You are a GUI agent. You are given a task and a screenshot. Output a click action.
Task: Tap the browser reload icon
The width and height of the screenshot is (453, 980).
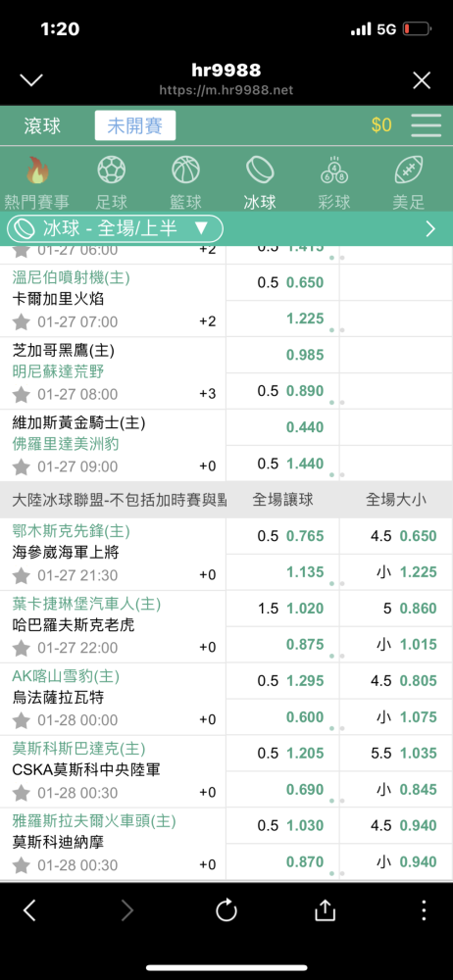(226, 910)
